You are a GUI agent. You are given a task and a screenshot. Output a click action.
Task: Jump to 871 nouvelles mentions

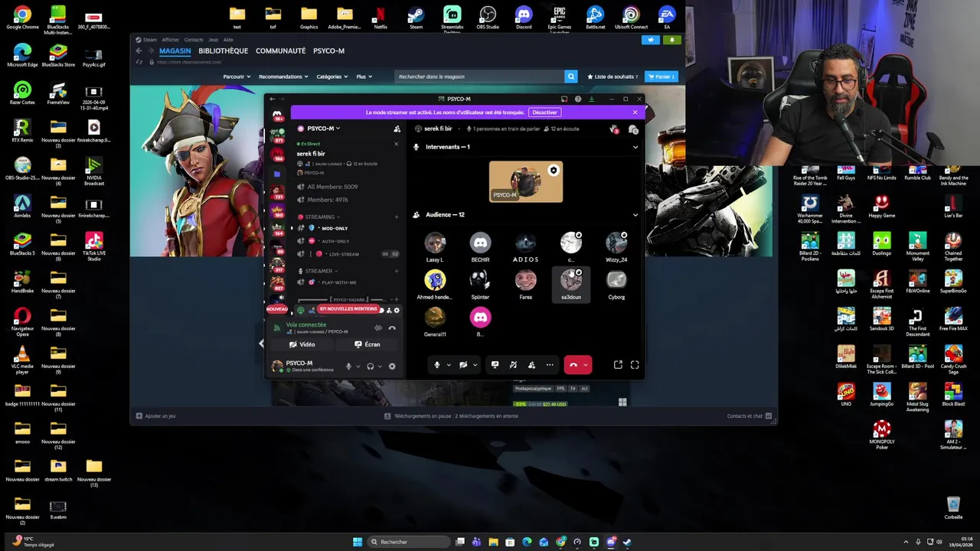coord(348,309)
